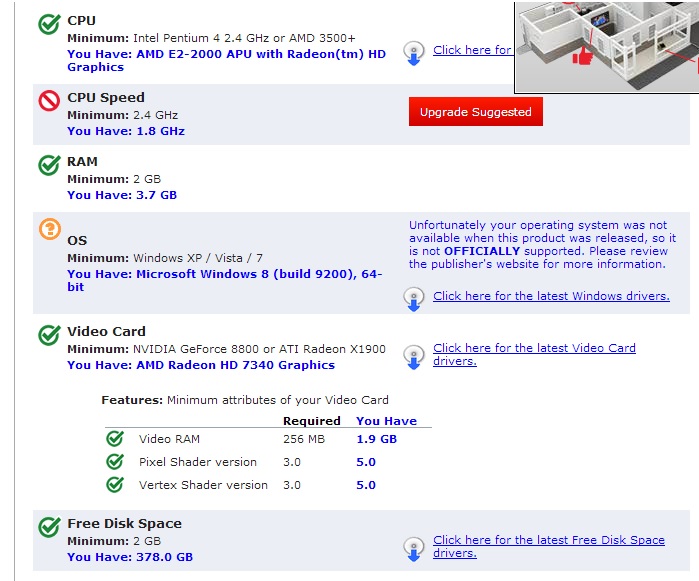Click the 'Video Card' heading
The width and height of the screenshot is (699, 581).
pyautogui.click(x=106, y=331)
